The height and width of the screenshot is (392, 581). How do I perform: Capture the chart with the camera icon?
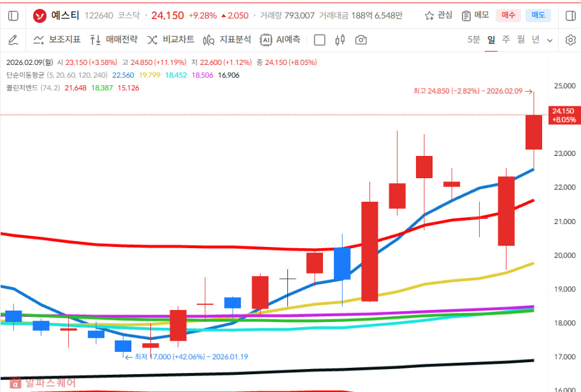[x=361, y=39]
